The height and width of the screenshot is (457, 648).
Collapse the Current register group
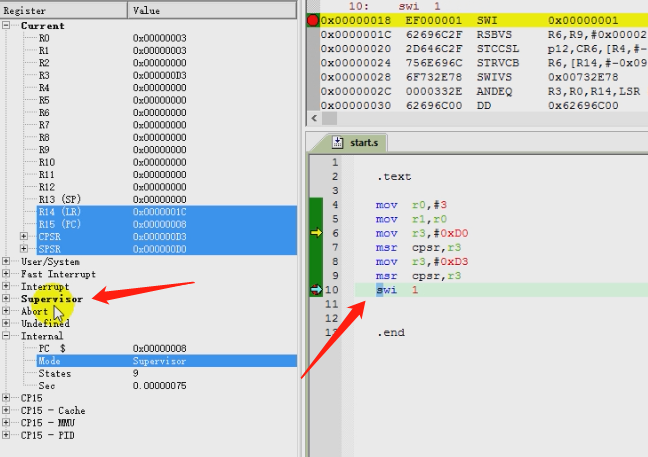pos(8,25)
